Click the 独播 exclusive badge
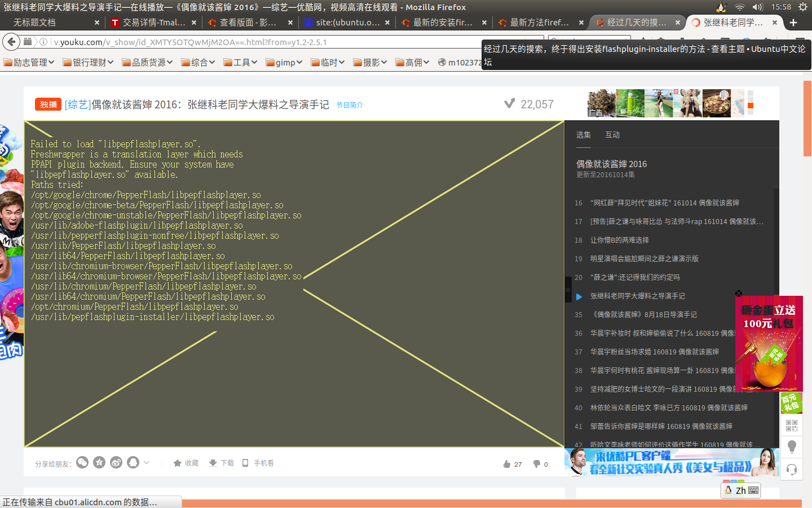812x508 pixels. click(x=48, y=104)
